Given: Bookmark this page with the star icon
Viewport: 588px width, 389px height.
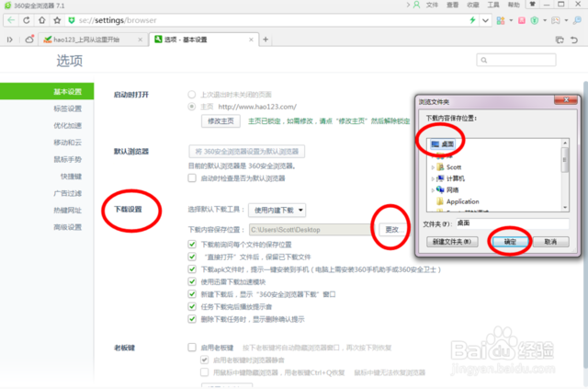Looking at the screenshot, I should (57, 20).
